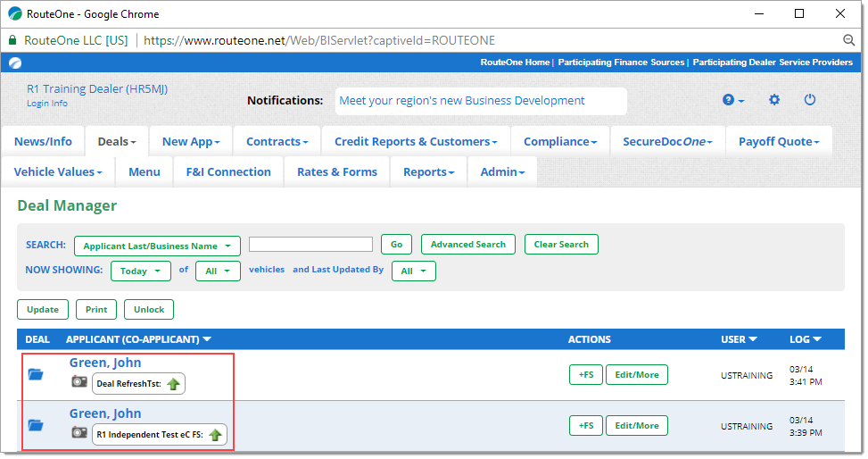The width and height of the screenshot is (868, 459).
Task: Click the Unlock button
Action: pos(149,309)
